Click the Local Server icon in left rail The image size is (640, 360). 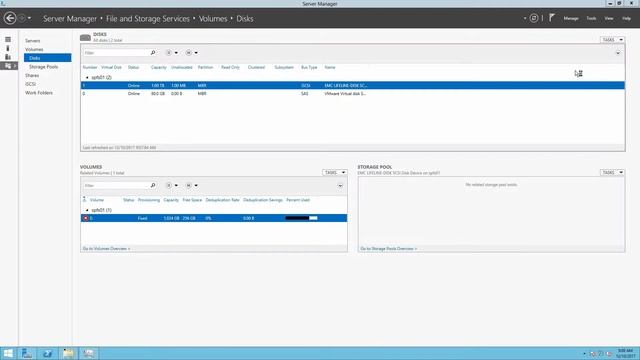click(x=8, y=48)
